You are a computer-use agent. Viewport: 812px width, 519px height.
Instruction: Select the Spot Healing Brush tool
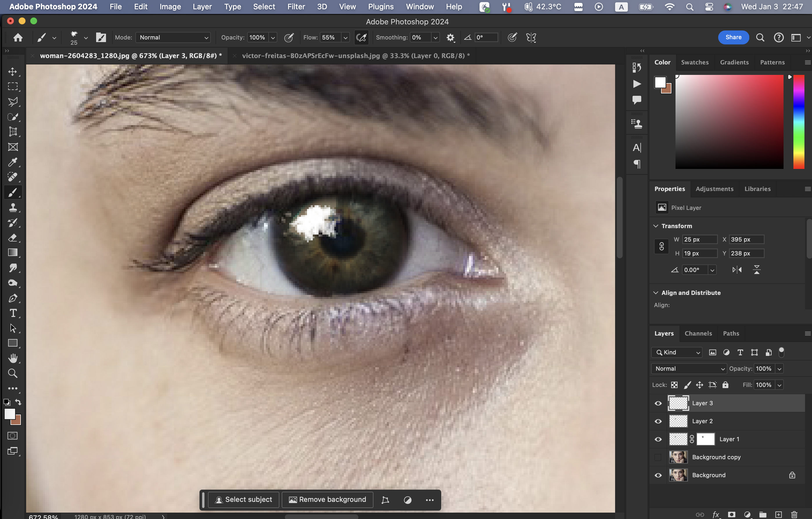click(13, 177)
